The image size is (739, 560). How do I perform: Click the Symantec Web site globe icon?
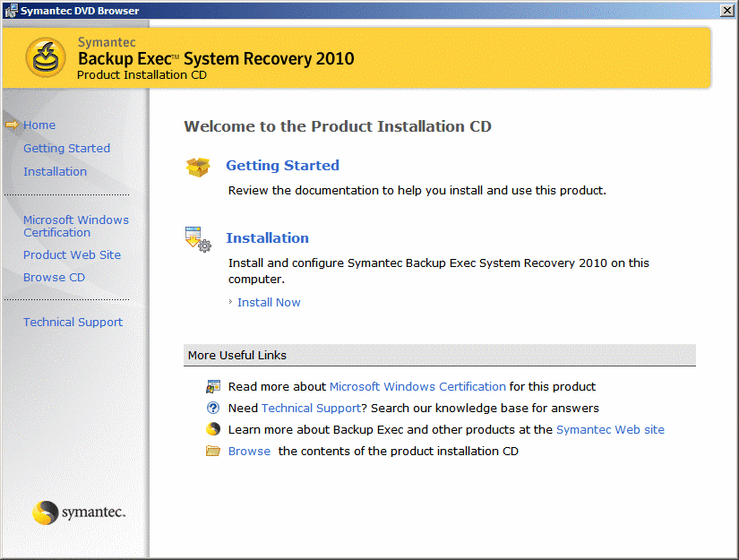pos(213,429)
